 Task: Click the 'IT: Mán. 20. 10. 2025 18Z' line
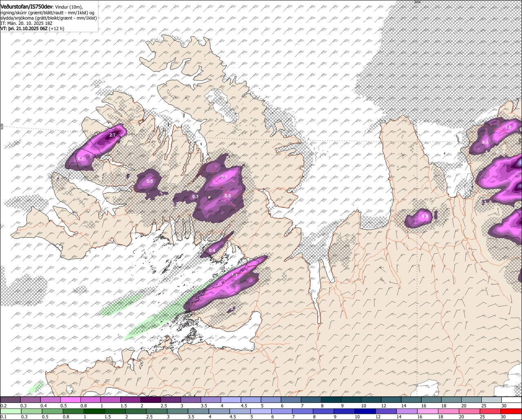tap(27, 23)
